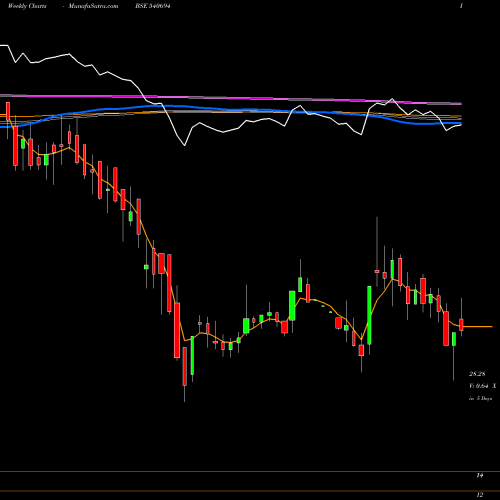Click the lowest red candle near chart bottom
Viewport: 500px width, 500px height.
(185, 366)
